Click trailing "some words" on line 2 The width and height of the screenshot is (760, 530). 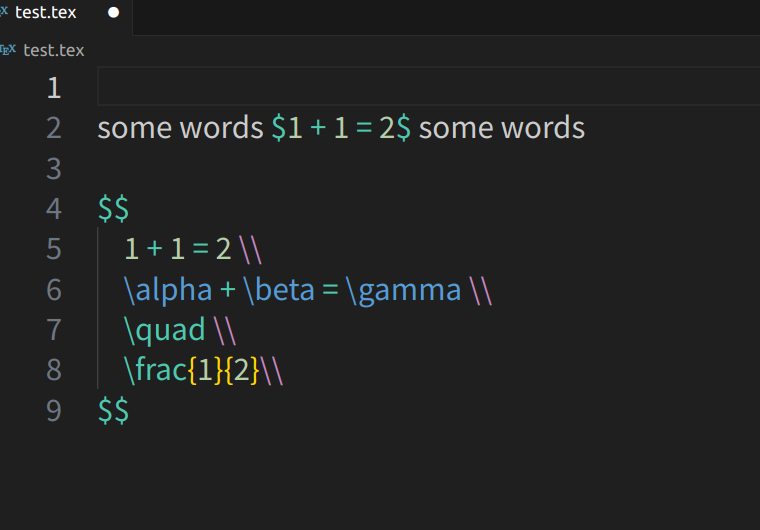pos(502,128)
